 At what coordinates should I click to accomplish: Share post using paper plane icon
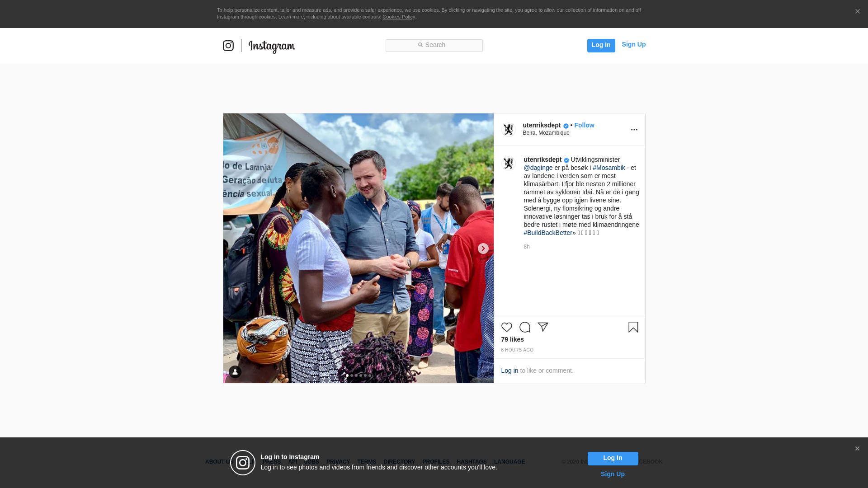[x=543, y=327]
